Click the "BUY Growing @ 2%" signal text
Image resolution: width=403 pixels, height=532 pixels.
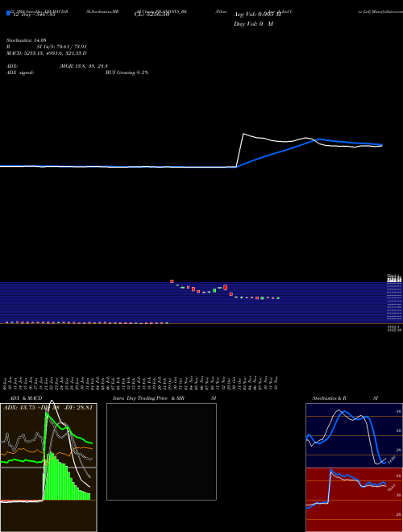(x=127, y=73)
